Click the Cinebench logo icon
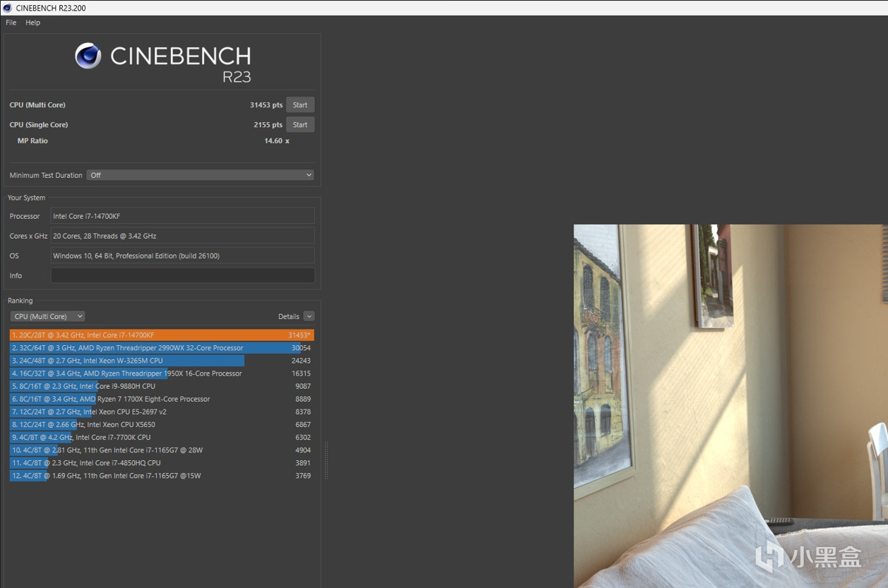This screenshot has height=588, width=888. pyautogui.click(x=88, y=56)
